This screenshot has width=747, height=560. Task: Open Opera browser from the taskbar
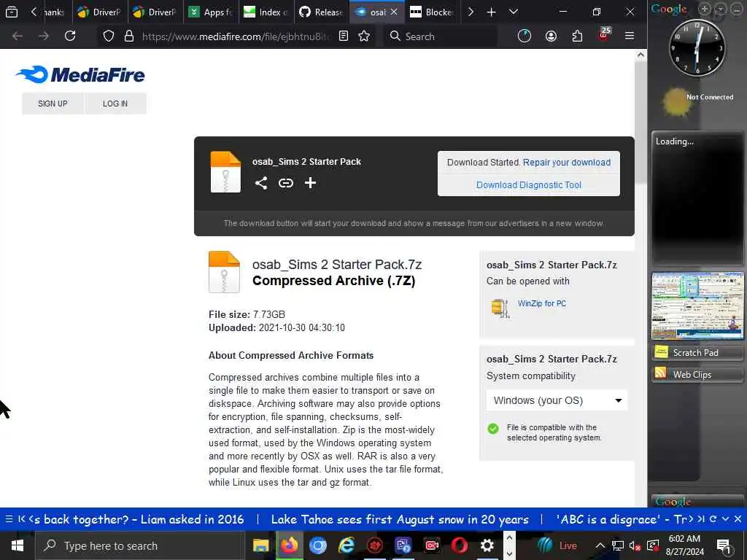[460, 545]
